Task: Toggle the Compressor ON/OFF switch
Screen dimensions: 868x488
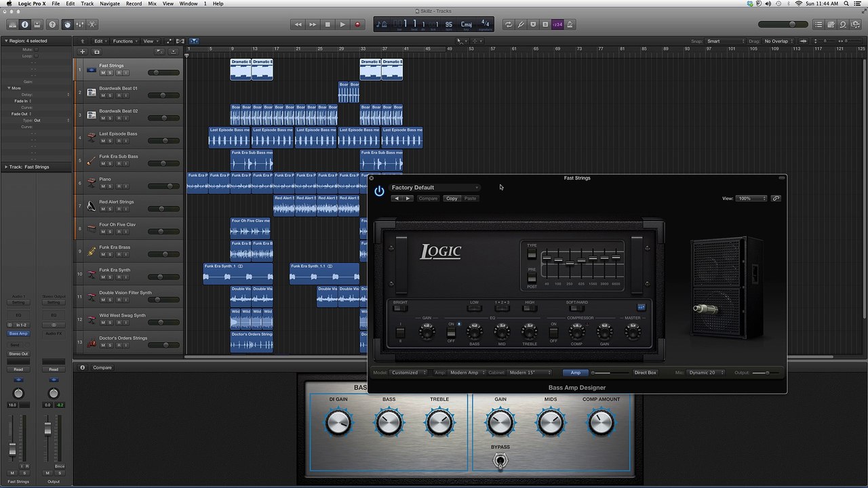Action: coord(553,332)
